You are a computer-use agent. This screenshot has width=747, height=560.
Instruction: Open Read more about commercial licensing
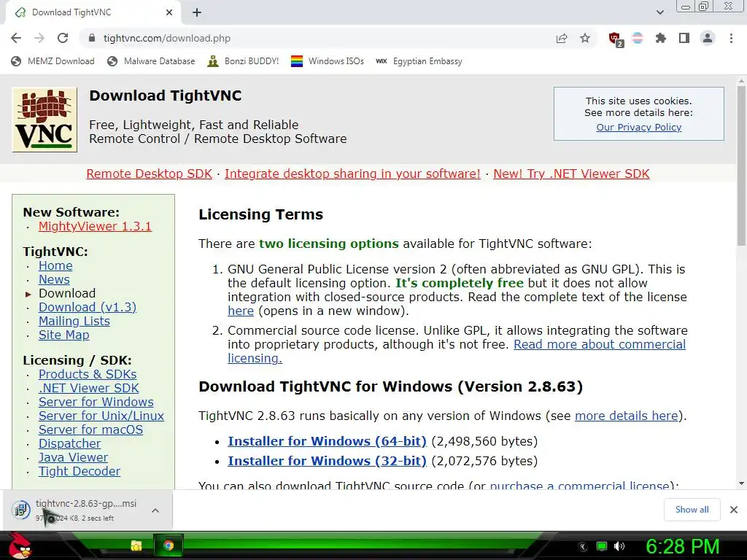pyautogui.click(x=600, y=344)
